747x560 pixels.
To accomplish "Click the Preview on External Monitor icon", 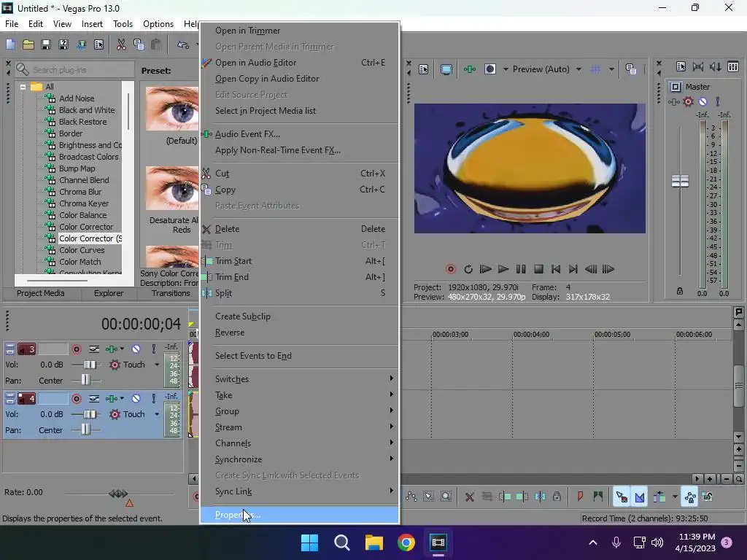I will coord(446,69).
